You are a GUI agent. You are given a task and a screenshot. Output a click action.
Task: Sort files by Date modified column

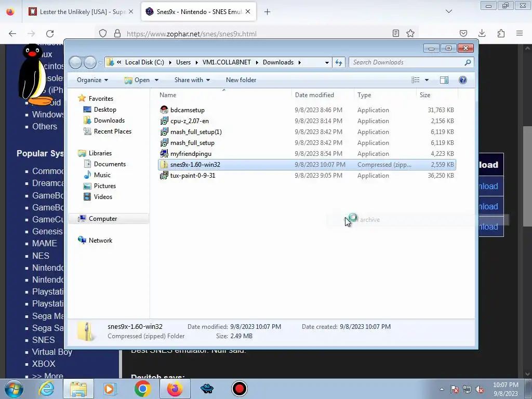(322, 95)
